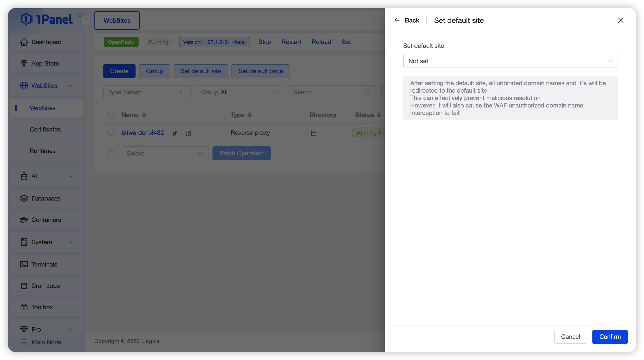The height and width of the screenshot is (360, 644).
Task: Click into the Search input field
Action: [327, 92]
